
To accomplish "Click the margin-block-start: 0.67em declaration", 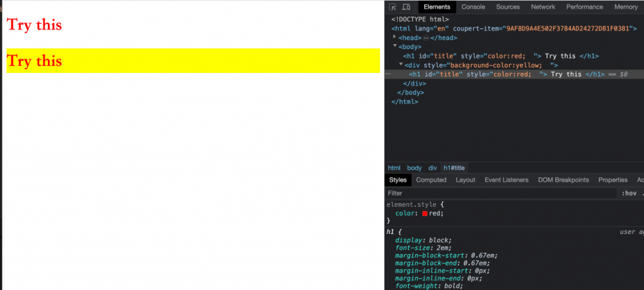I will click(447, 255).
